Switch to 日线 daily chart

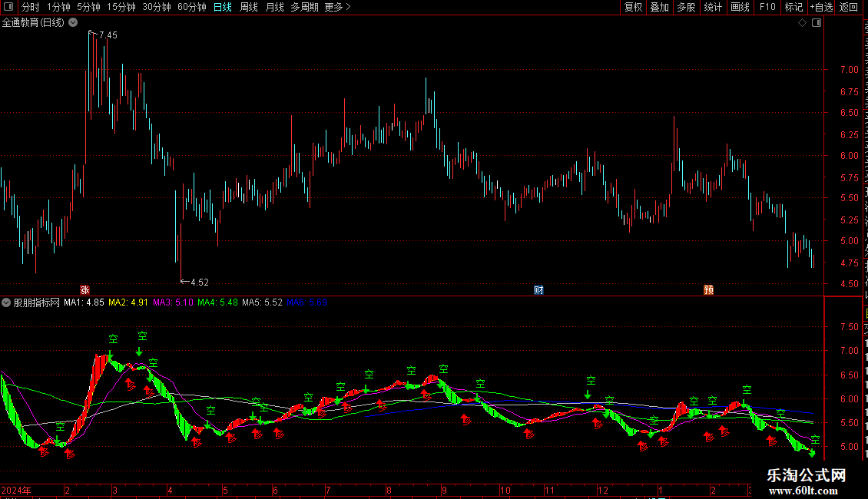[223, 7]
